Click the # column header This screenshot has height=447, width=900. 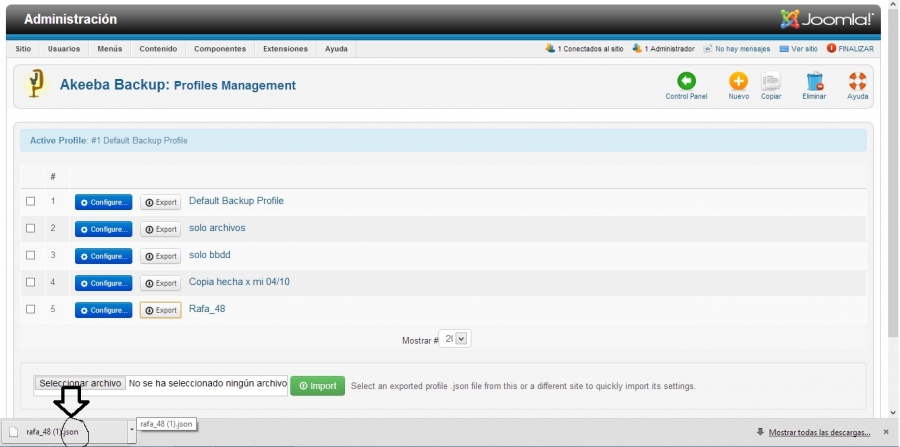(x=53, y=176)
